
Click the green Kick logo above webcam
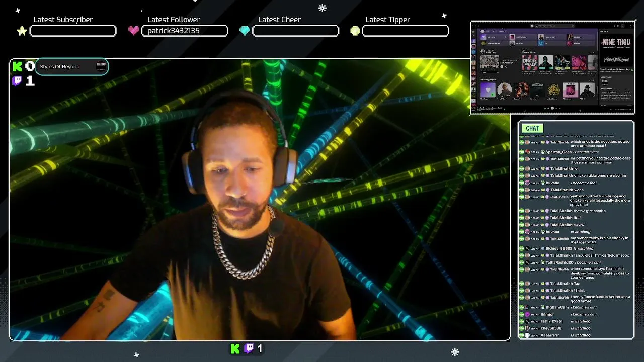click(x=18, y=66)
